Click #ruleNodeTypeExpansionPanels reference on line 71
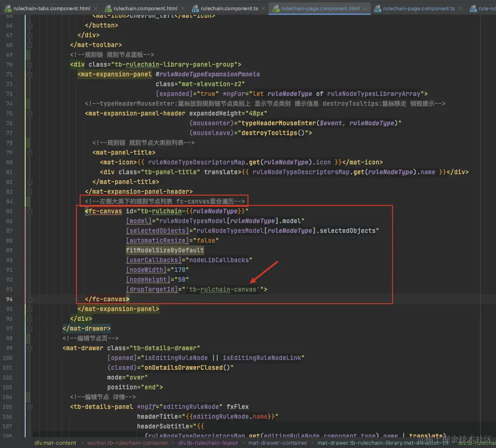This screenshot has width=496, height=448. [x=207, y=74]
